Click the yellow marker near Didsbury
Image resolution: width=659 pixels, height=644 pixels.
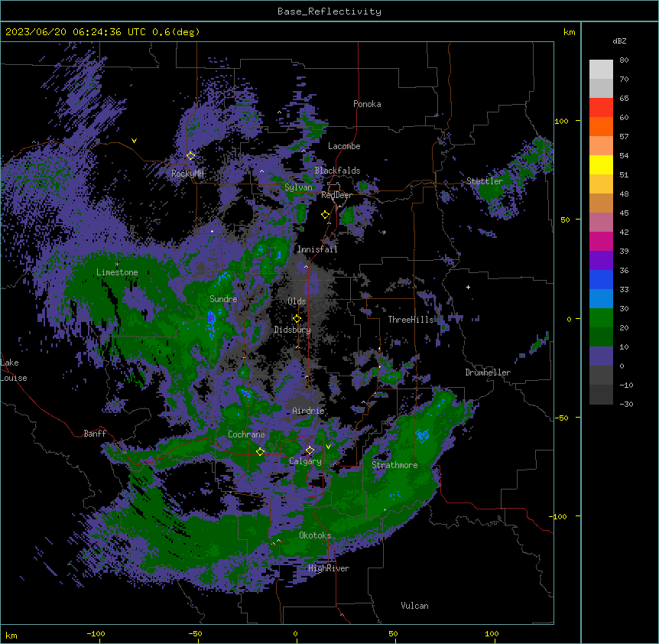[297, 319]
